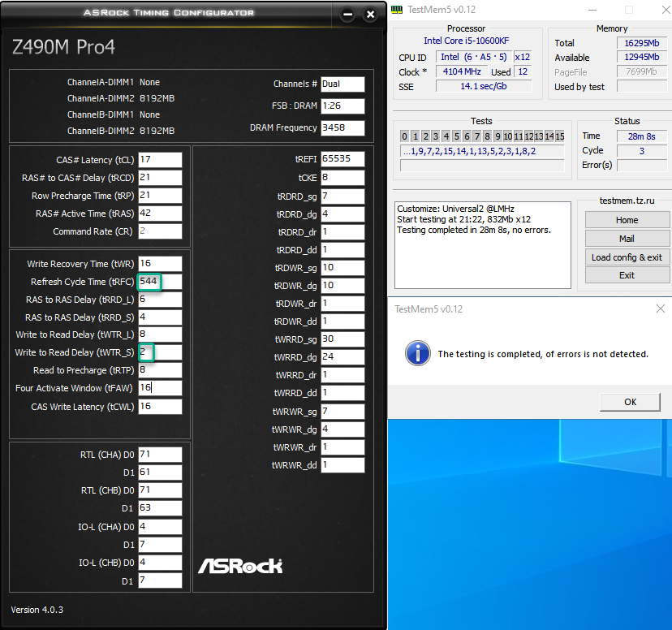Click the Four Activate Window (tFAW) field
This screenshot has height=630, width=672.
click(x=160, y=388)
